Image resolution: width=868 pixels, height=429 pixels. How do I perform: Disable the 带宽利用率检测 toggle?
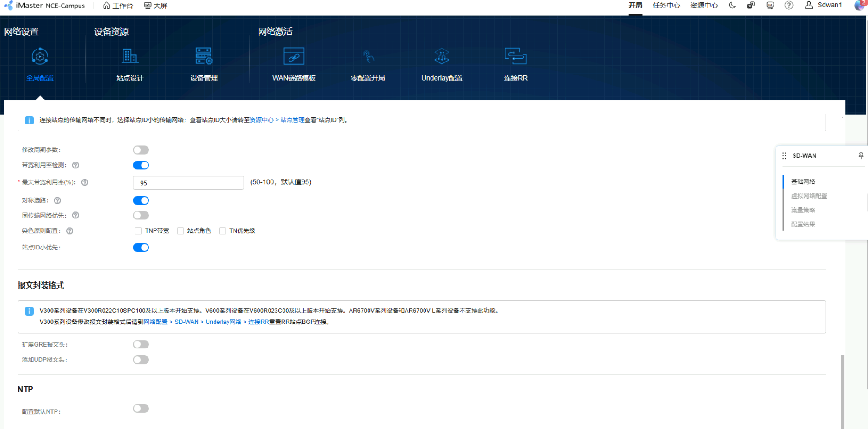click(141, 165)
